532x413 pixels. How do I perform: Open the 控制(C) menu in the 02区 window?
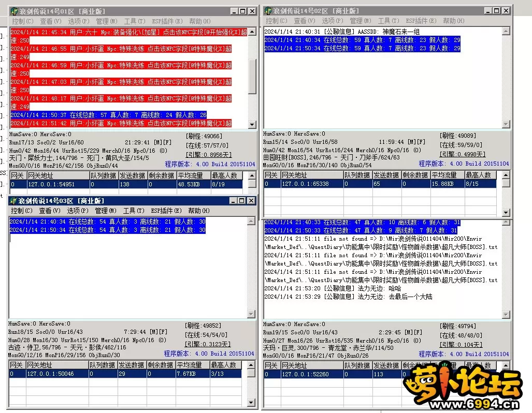[x=277, y=21]
